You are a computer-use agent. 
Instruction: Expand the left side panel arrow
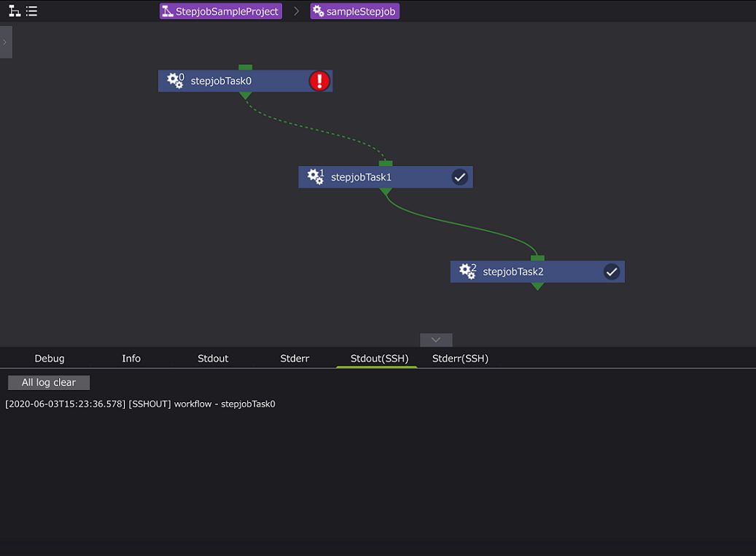coord(5,42)
